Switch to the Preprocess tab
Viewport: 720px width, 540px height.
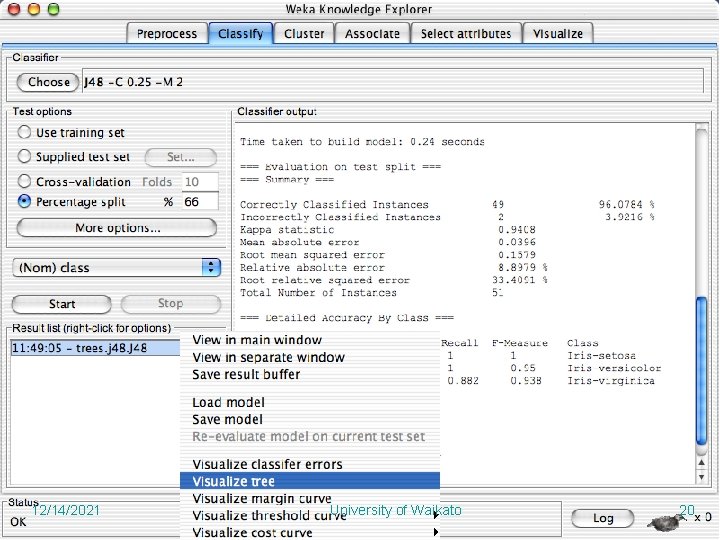[167, 34]
